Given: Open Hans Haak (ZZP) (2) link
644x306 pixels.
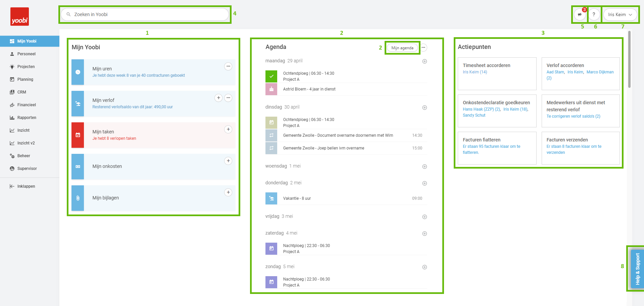Looking at the screenshot, I should click(482, 109).
